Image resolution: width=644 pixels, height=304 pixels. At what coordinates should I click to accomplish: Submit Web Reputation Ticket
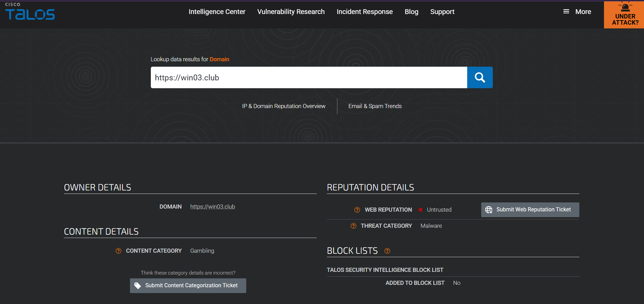[530, 210]
